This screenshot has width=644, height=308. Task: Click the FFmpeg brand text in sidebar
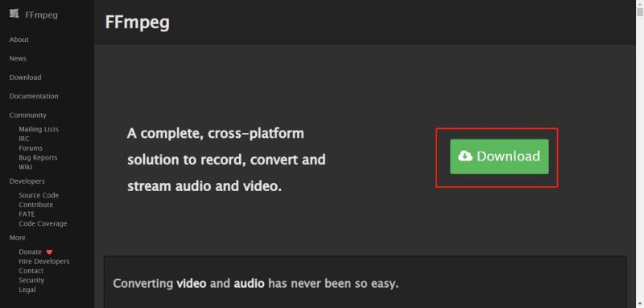coord(41,15)
